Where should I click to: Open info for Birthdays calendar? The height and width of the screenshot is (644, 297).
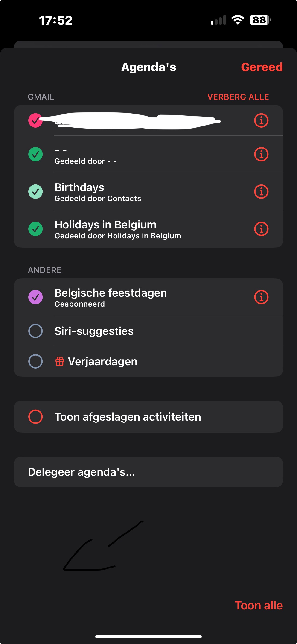tap(261, 192)
